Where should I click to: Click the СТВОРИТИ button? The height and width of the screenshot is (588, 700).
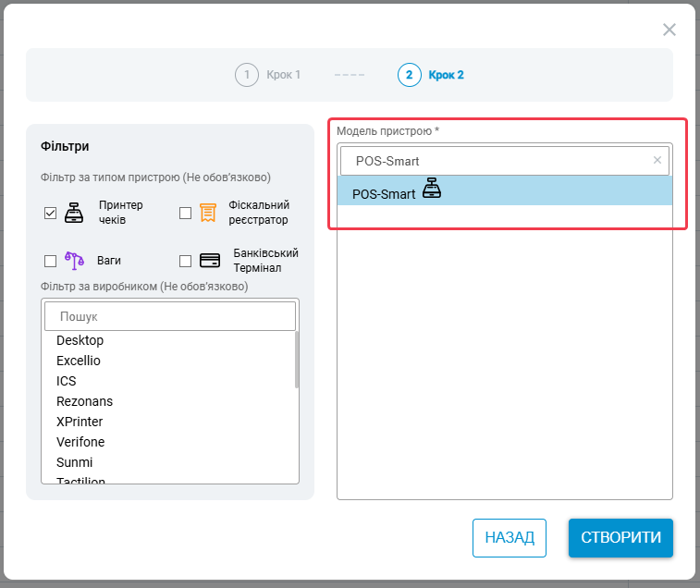pos(620,537)
